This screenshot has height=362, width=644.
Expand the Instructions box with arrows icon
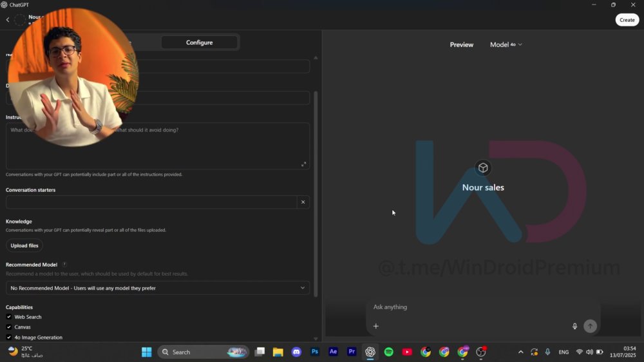pos(303,164)
